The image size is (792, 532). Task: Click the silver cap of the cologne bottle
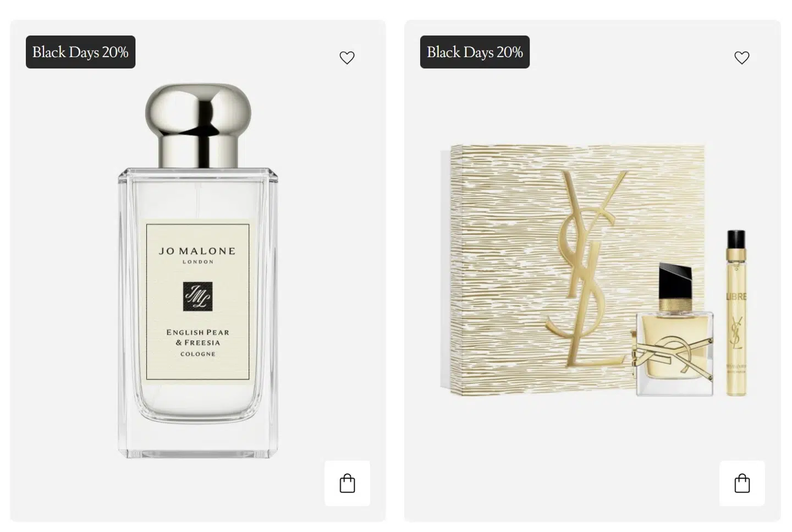click(199, 125)
